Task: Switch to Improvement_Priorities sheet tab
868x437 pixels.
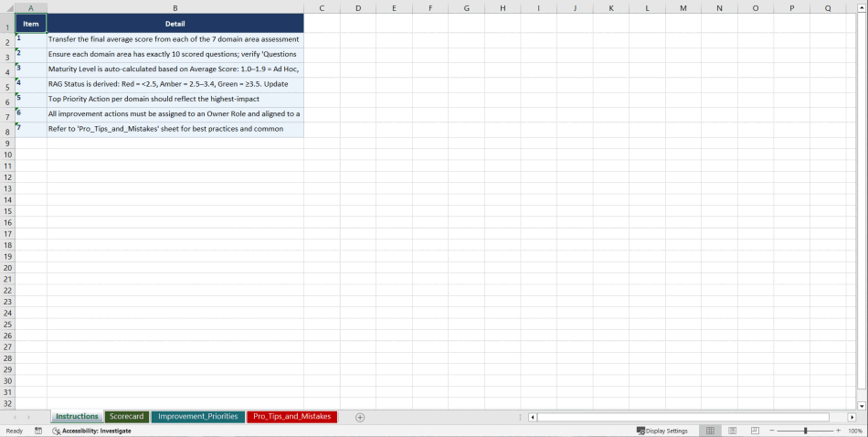Action: pyautogui.click(x=197, y=417)
